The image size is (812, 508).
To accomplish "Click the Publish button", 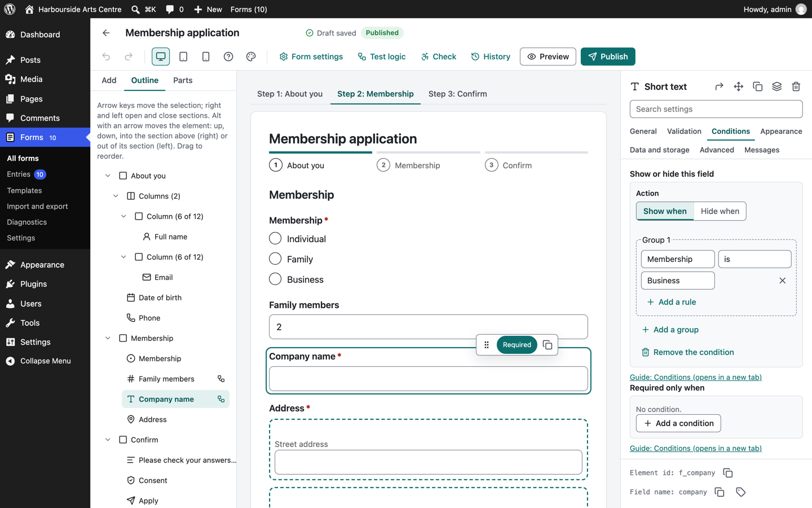I will (x=608, y=56).
